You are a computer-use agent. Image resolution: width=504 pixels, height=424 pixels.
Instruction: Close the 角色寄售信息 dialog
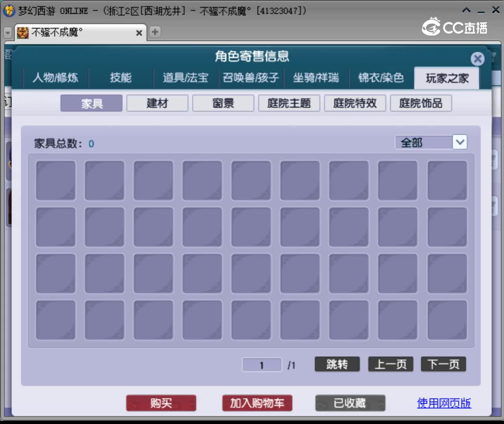pos(478,59)
